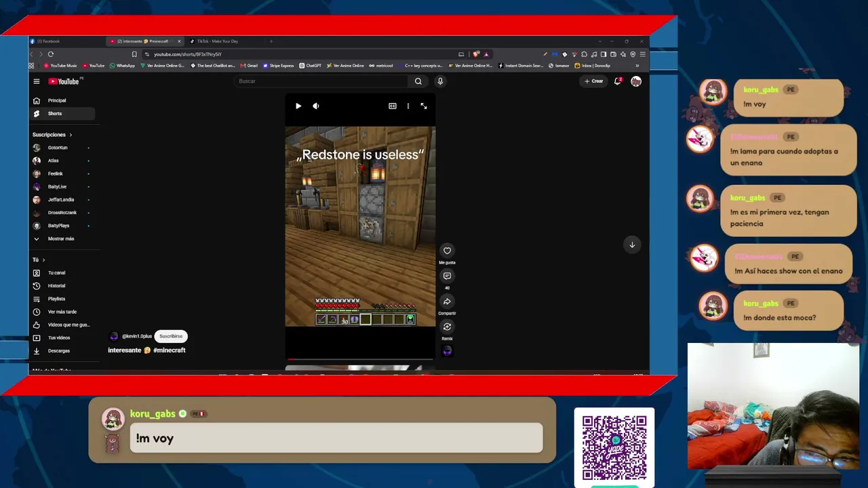Open the short's three-dot options menu
This screenshot has width=868, height=488.
coord(408,106)
